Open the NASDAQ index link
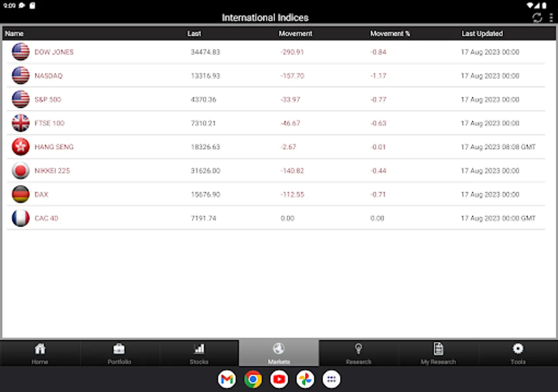The height and width of the screenshot is (392, 558). [48, 76]
